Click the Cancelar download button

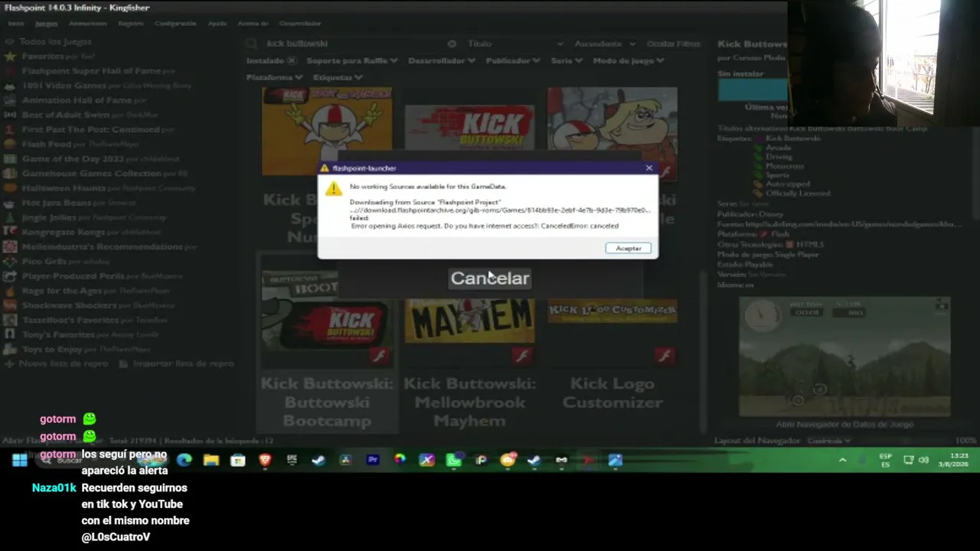pos(490,279)
